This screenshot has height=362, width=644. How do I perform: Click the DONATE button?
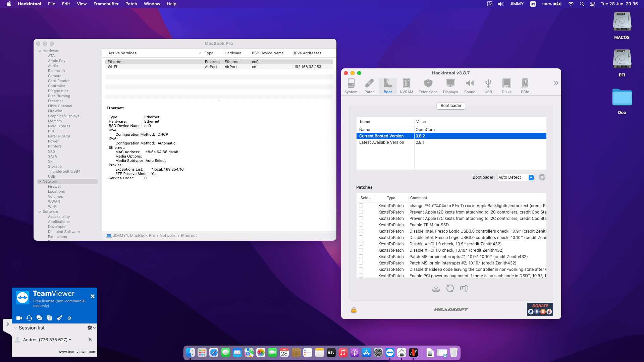[x=540, y=309]
